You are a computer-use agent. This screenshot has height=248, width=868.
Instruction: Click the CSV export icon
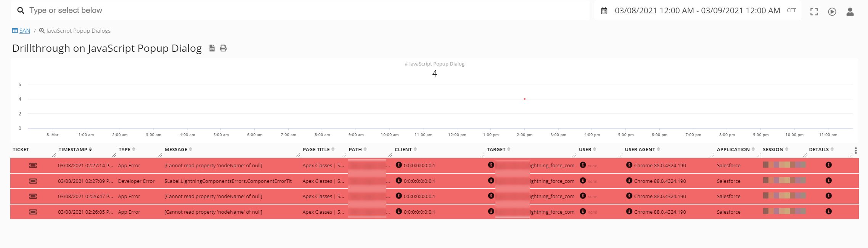point(212,48)
